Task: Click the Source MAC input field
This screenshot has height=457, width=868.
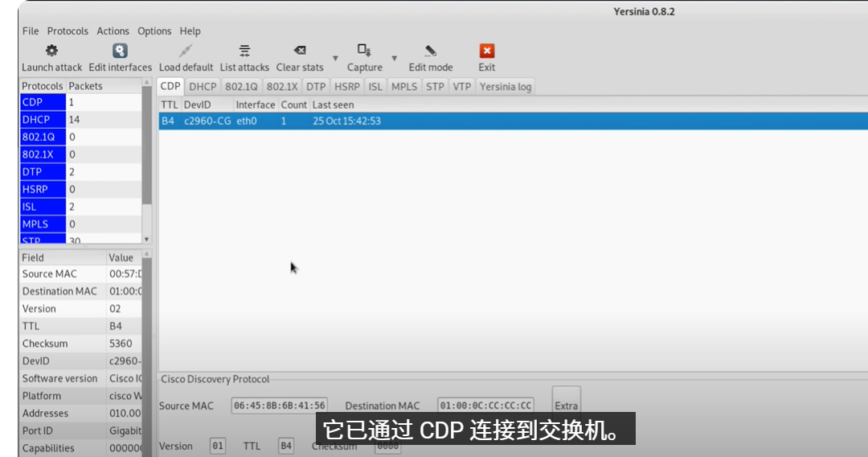Action: click(280, 406)
